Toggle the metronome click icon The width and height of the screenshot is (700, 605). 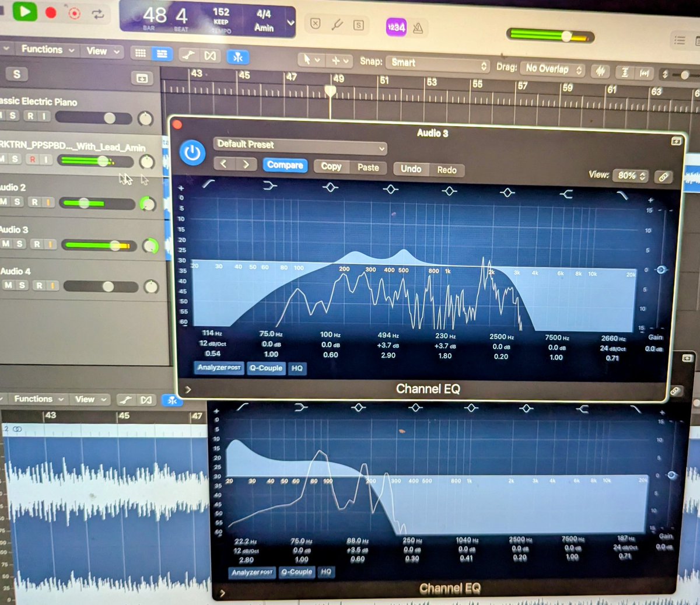(x=418, y=27)
